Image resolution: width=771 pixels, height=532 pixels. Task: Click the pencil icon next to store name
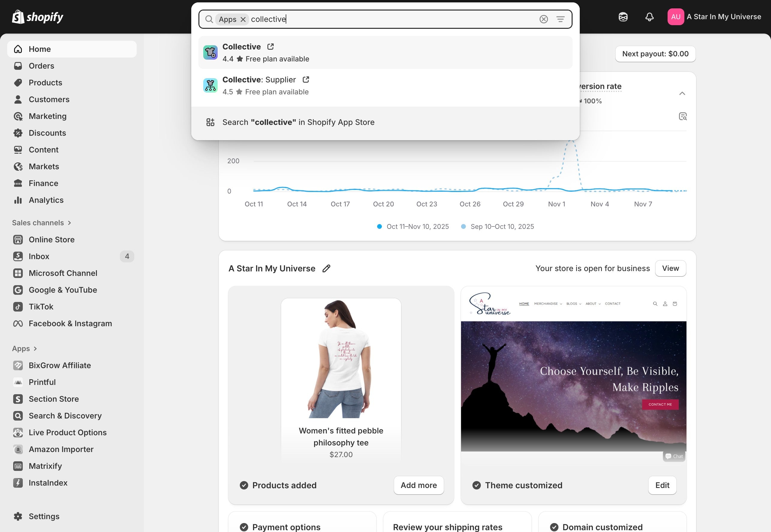point(326,268)
